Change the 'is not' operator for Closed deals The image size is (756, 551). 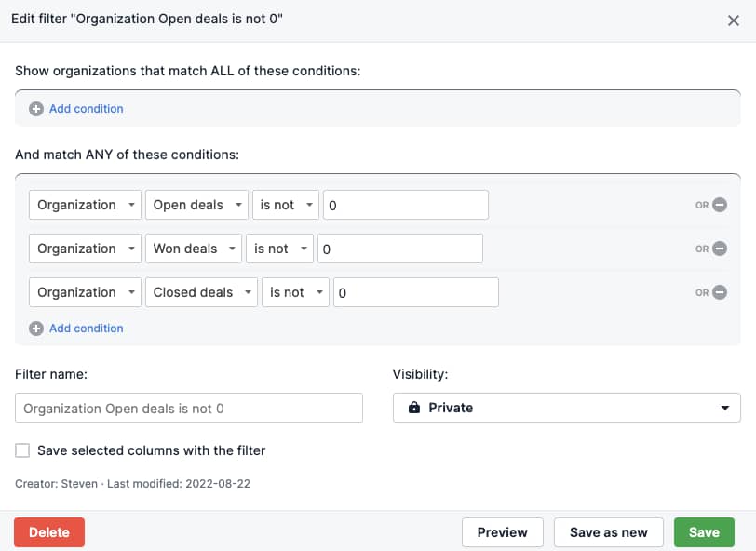295,292
